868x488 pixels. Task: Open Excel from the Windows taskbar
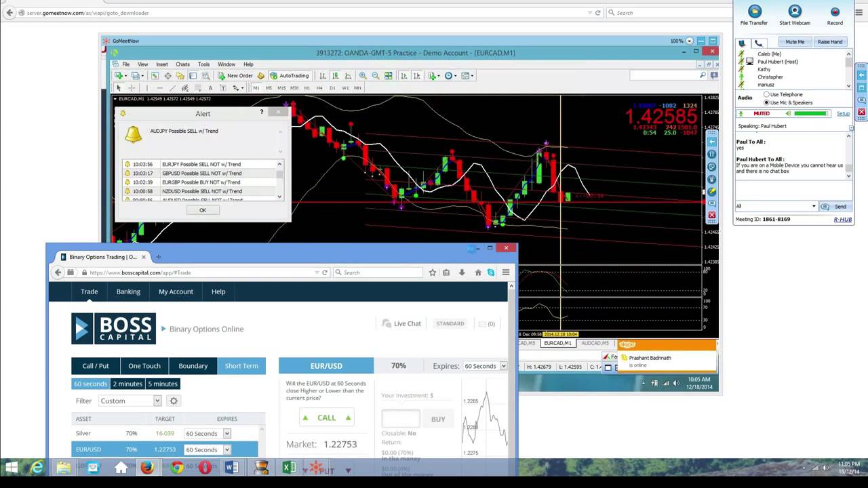point(289,468)
